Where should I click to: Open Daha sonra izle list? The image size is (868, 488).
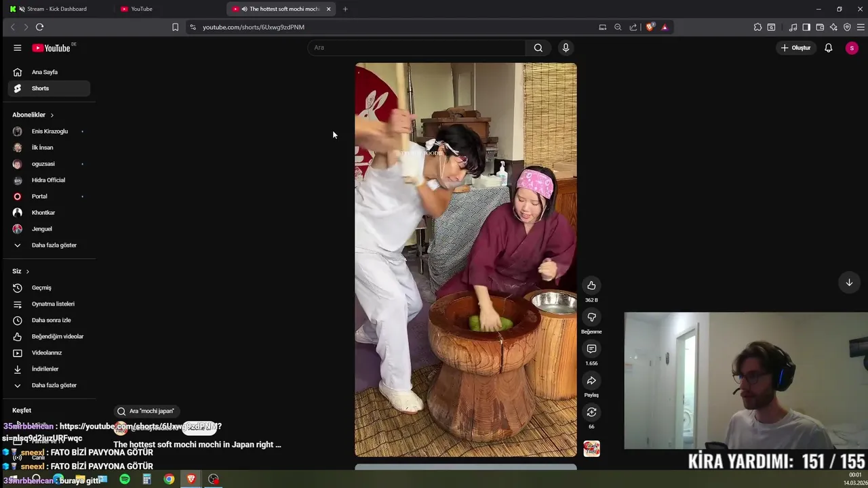[49, 320]
